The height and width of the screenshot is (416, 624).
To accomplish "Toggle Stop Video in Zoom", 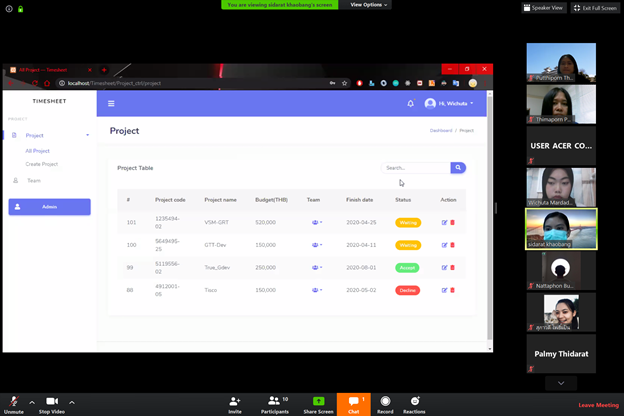I will [x=52, y=403].
